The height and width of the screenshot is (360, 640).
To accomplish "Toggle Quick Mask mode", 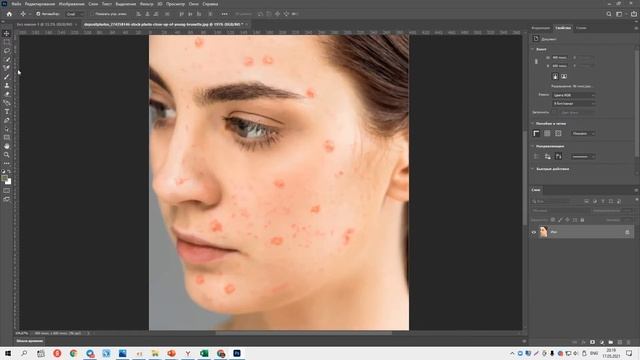I will 7,191.
